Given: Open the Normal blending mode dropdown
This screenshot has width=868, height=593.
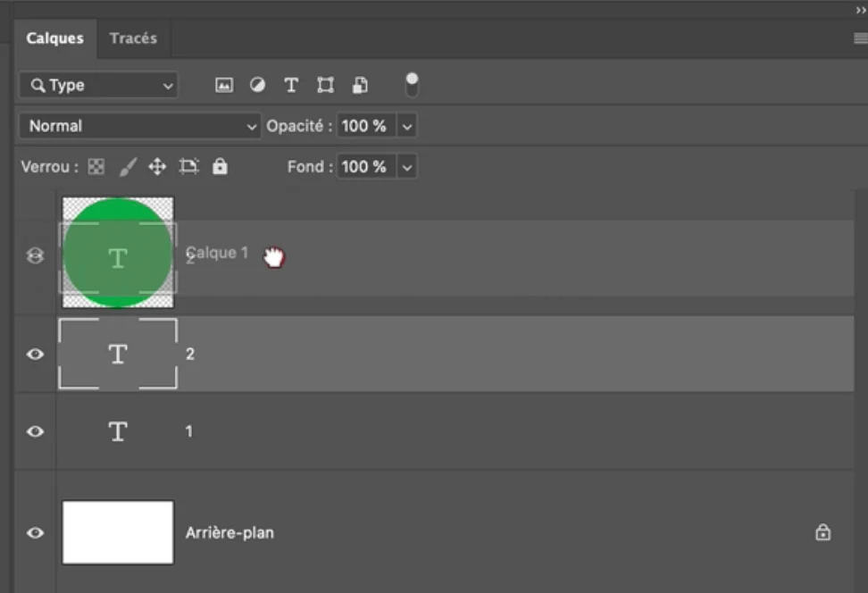Looking at the screenshot, I should pyautogui.click(x=139, y=126).
